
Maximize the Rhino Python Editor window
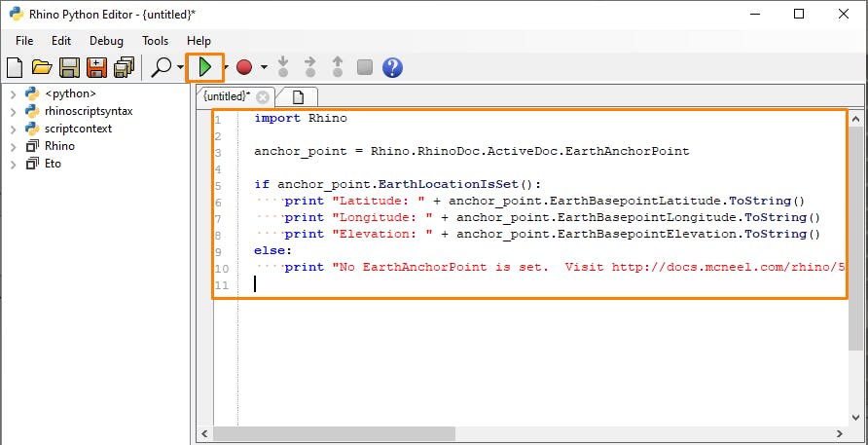point(799,14)
